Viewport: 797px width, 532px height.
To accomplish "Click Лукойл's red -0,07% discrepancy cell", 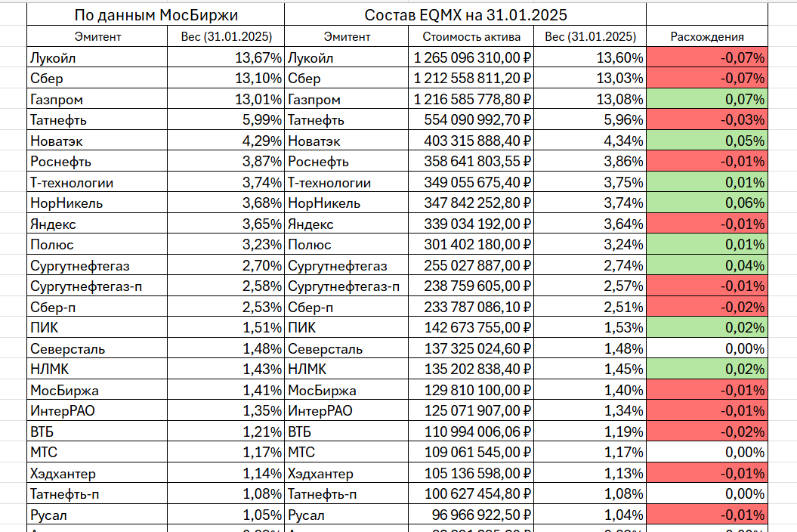I will point(707,57).
